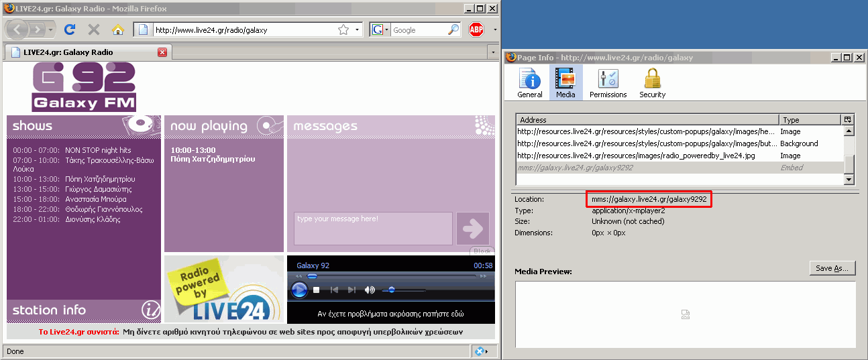
Task: Click the URL address field
Action: coord(244,29)
